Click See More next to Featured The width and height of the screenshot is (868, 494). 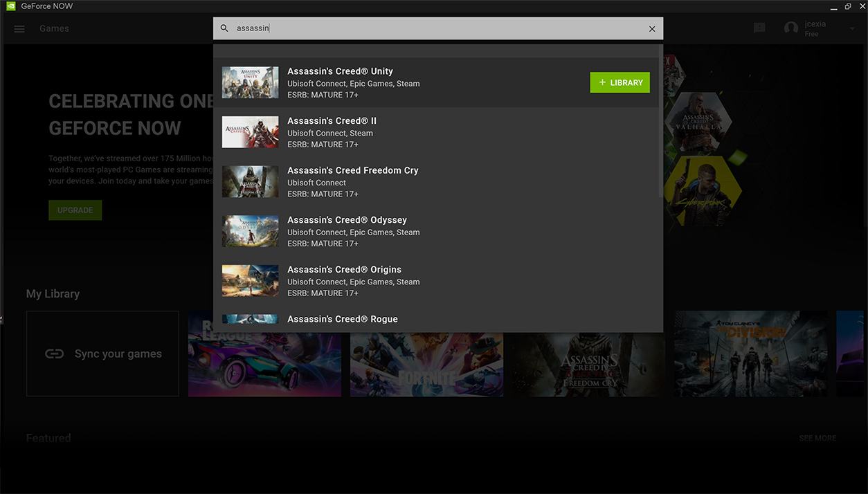(x=817, y=438)
